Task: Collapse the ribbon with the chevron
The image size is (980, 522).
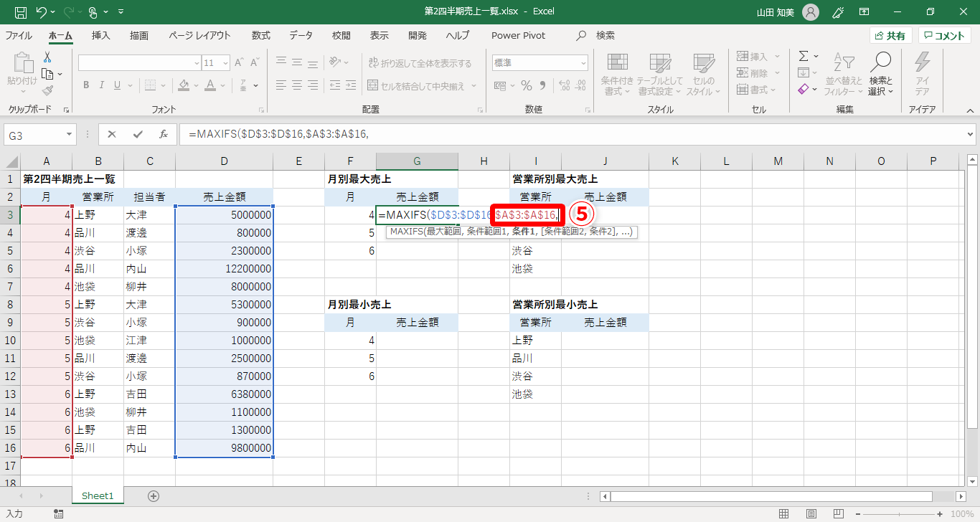Action: [x=970, y=110]
